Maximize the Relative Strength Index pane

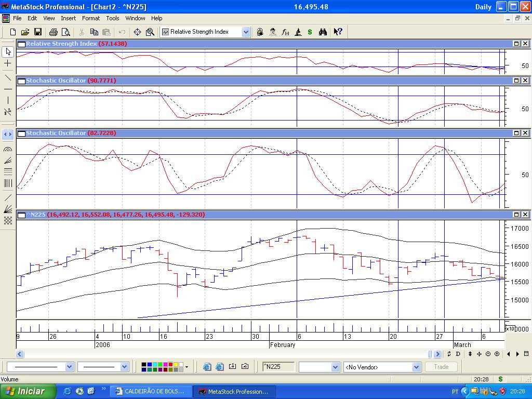(517, 44)
